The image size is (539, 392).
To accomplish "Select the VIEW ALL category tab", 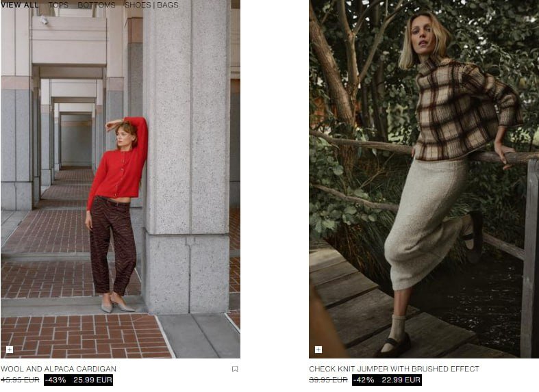I will tap(20, 5).
